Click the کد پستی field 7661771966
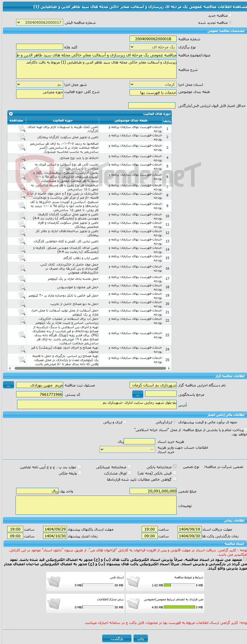The height and width of the screenshot is (644, 247). tap(40, 394)
